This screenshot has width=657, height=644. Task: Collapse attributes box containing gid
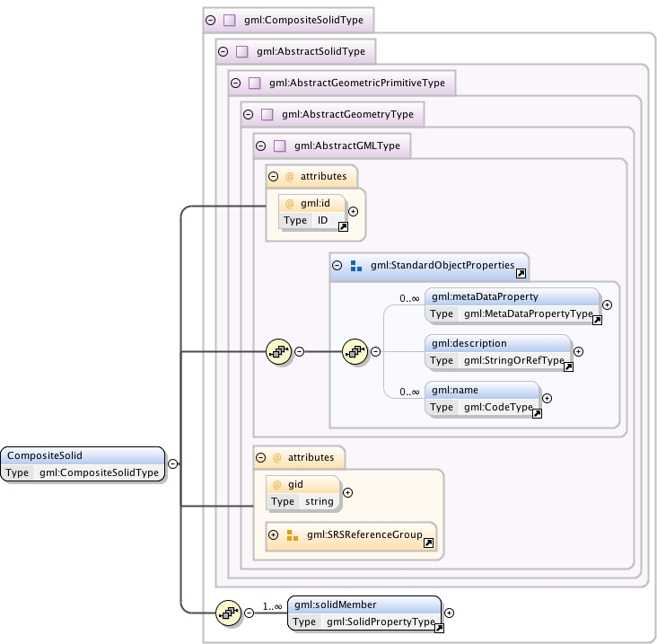coord(261,457)
